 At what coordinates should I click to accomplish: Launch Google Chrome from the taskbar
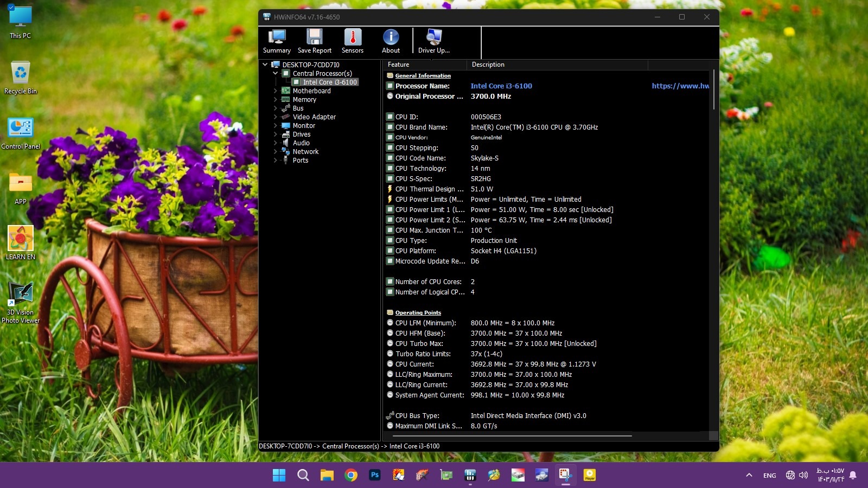[x=351, y=476]
